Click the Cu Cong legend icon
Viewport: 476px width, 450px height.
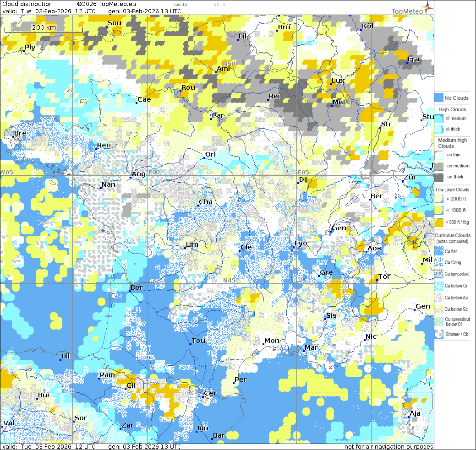click(439, 263)
